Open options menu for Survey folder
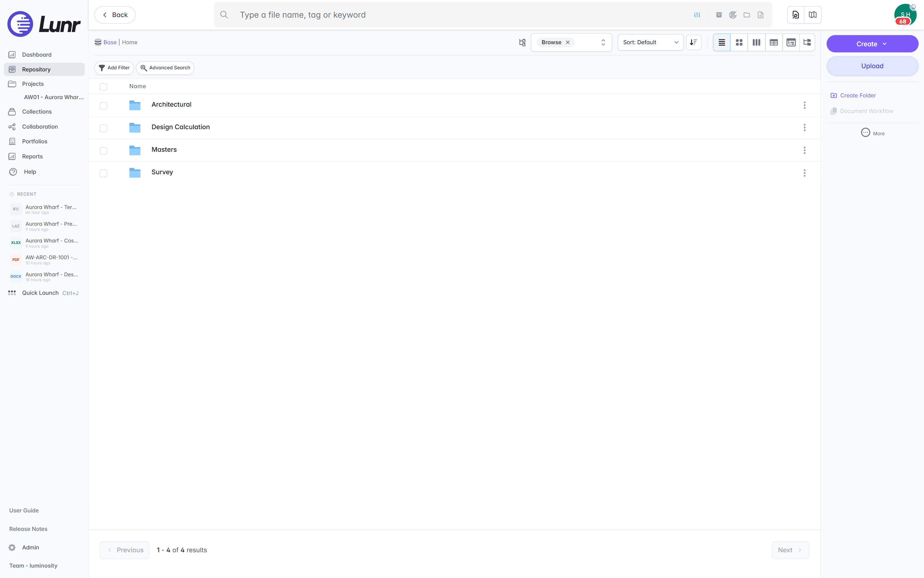 point(804,173)
